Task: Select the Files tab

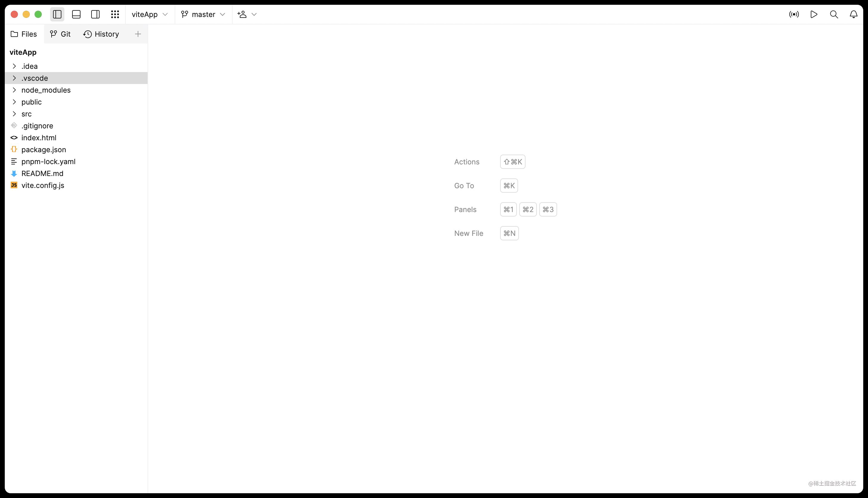Action: pos(23,34)
